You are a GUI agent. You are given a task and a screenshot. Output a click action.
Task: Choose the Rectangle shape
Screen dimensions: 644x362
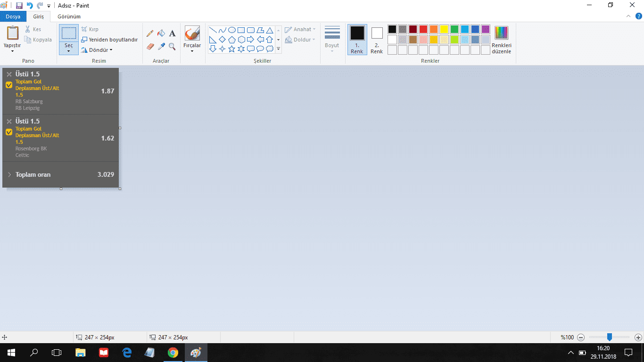point(241,30)
